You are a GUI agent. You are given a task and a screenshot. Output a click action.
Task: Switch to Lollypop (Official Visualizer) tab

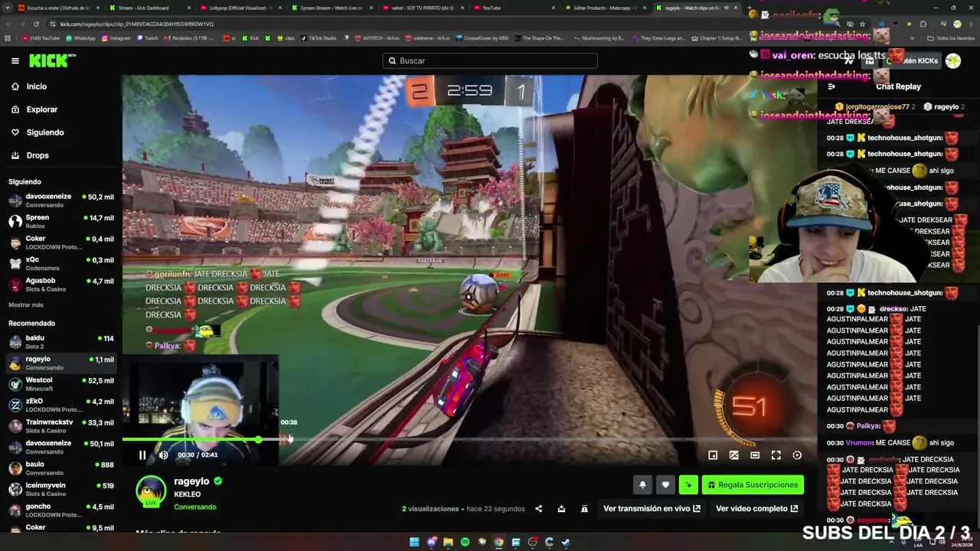tap(240, 8)
